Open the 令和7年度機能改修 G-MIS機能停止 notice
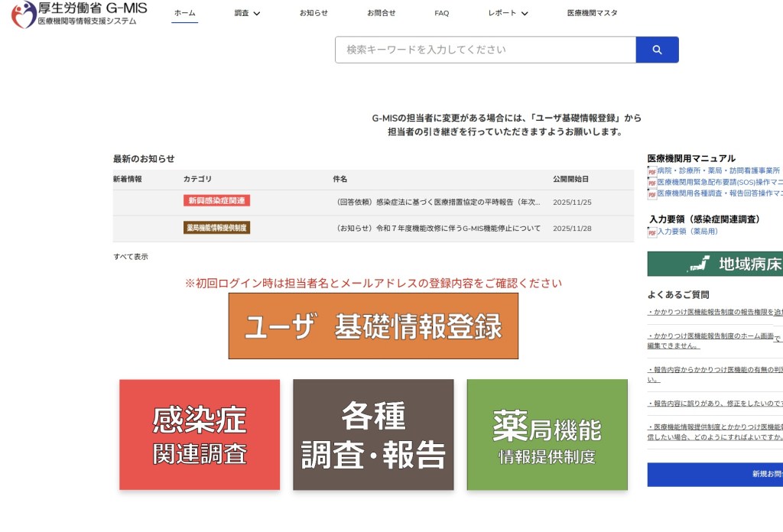Image resolution: width=783 pixels, height=532 pixels. click(438, 229)
